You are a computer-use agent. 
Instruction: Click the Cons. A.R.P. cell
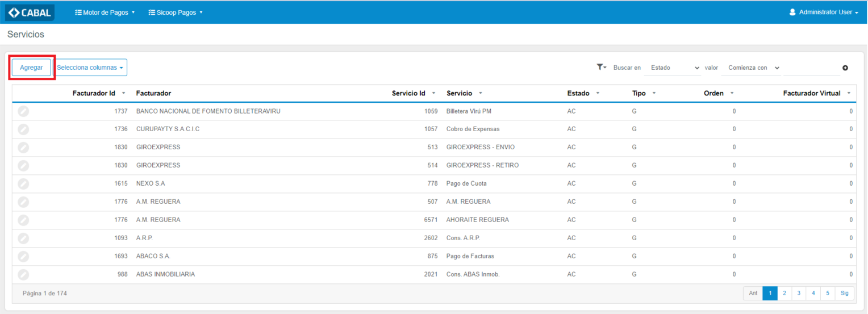click(x=463, y=238)
